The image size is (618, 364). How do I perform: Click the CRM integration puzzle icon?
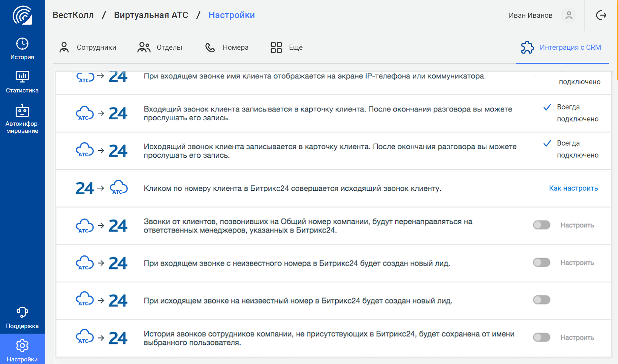(x=527, y=48)
